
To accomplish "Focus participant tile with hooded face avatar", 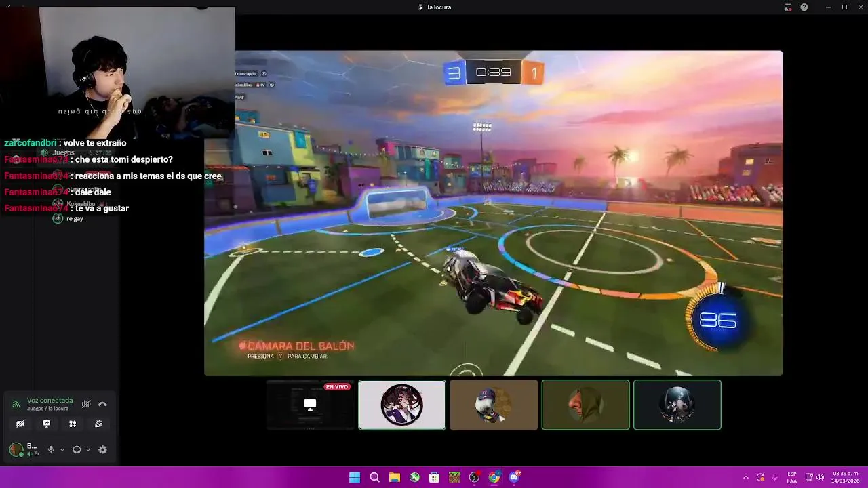I will [x=585, y=405].
